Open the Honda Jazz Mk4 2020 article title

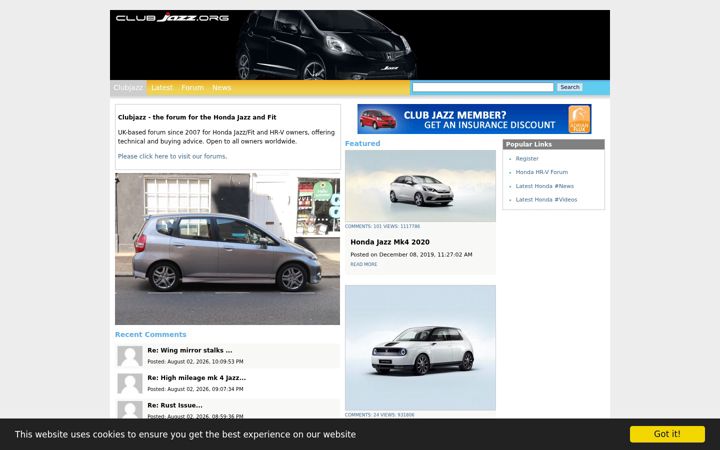coord(390,242)
